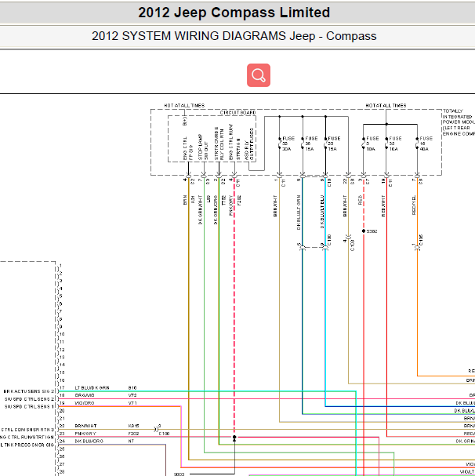Viewport: 475px width, 476px height.
Task: Click the vertical "DK GRN/WHT" wire label
Action: pyautogui.click(x=200, y=209)
